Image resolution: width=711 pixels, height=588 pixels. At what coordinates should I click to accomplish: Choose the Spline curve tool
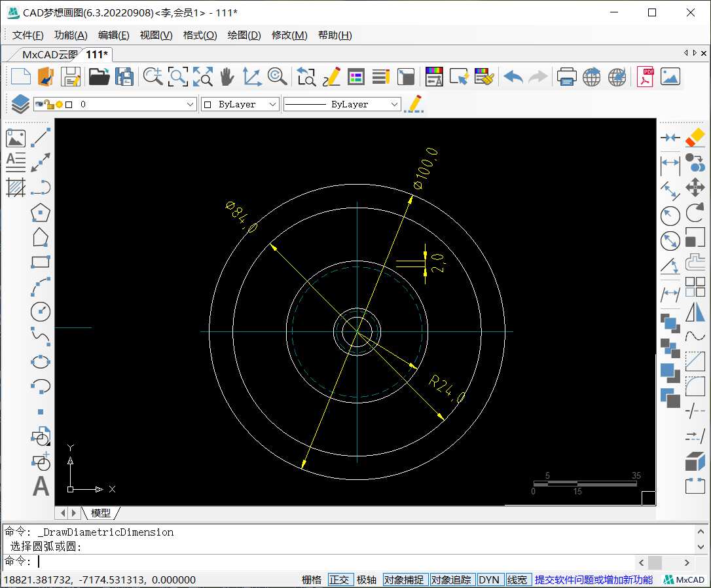41,337
